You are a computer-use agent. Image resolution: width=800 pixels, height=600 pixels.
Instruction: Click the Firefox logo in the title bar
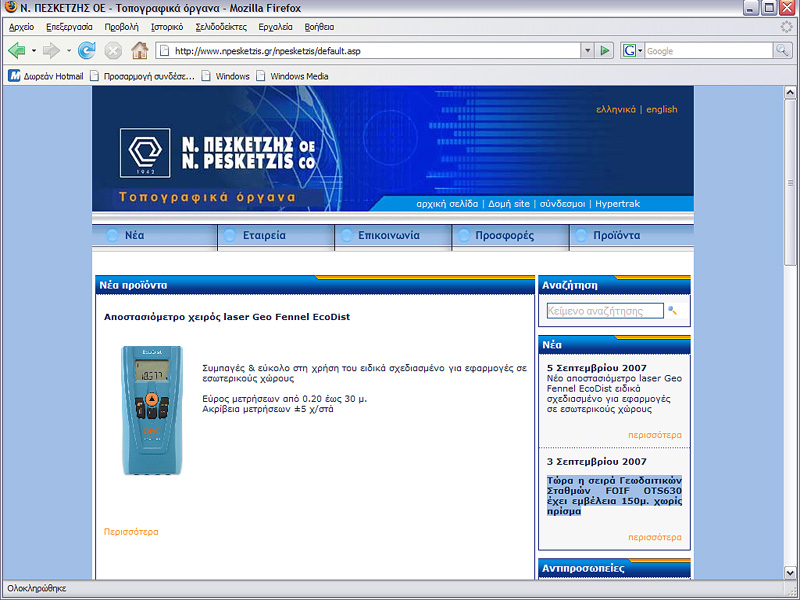pos(10,8)
